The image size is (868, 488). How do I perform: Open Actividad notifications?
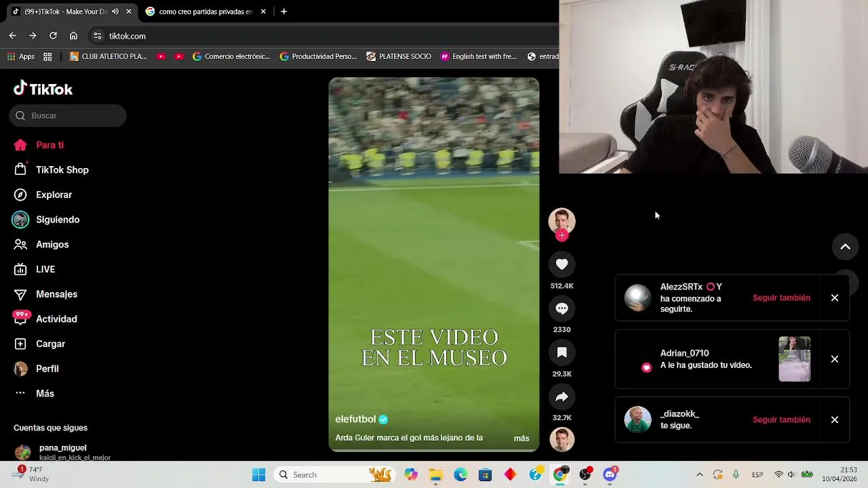[x=45, y=319]
